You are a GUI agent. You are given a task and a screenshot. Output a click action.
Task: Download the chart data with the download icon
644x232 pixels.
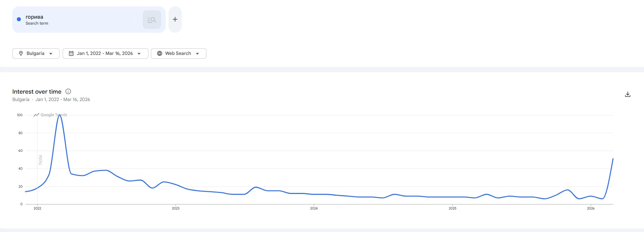627,94
